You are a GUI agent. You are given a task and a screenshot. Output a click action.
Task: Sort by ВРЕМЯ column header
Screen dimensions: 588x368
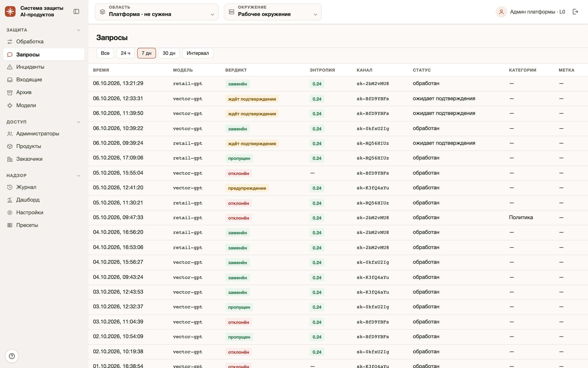101,70
